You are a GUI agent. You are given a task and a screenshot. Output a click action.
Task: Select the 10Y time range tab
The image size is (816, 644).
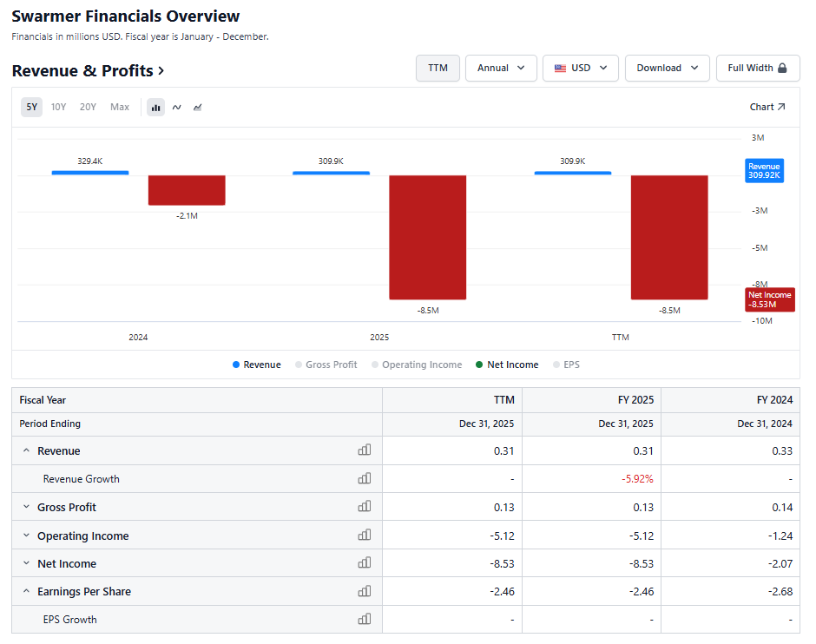58,107
